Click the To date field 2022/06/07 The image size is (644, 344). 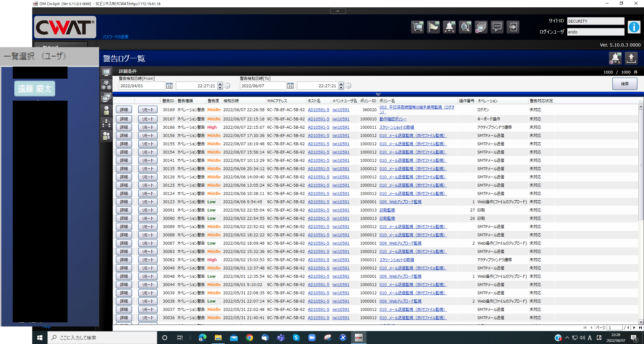coord(263,86)
